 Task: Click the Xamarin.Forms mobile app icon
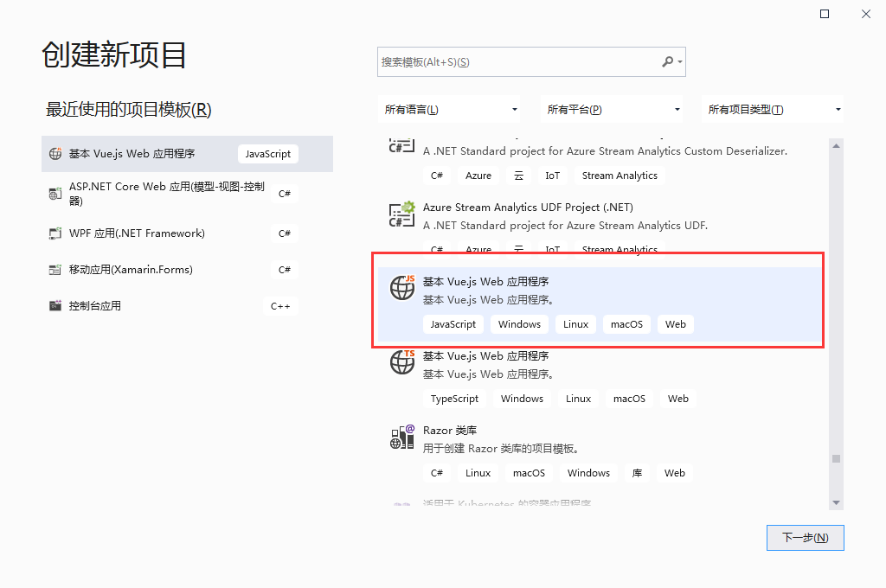[55, 270]
